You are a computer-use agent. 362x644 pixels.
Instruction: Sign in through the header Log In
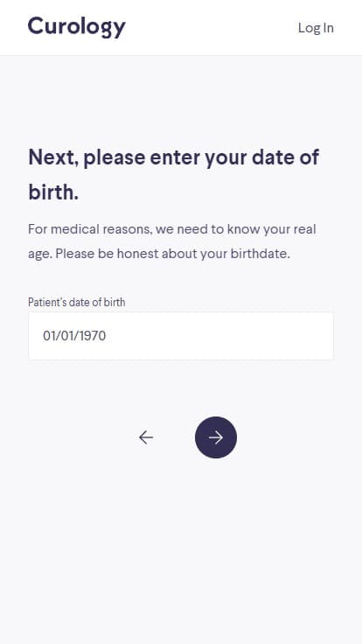pos(316,27)
